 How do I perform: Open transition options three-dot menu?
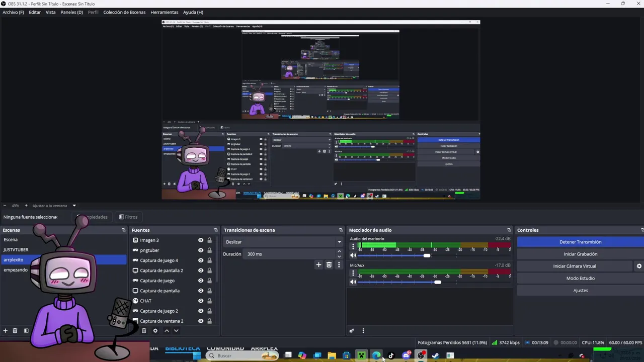339,265
